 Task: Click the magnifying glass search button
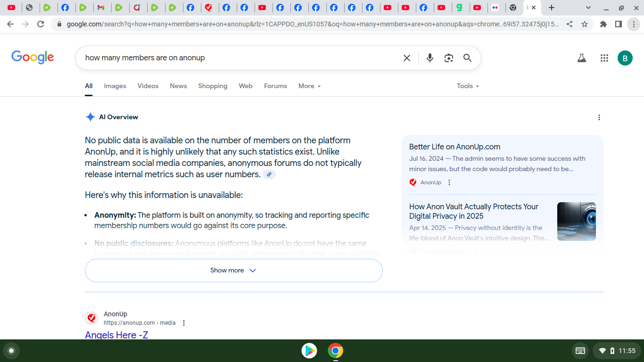coord(467,58)
